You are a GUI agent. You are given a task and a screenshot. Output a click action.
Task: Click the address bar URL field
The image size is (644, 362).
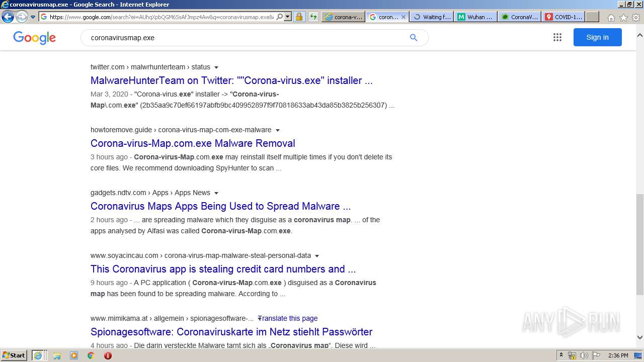pos(162,17)
